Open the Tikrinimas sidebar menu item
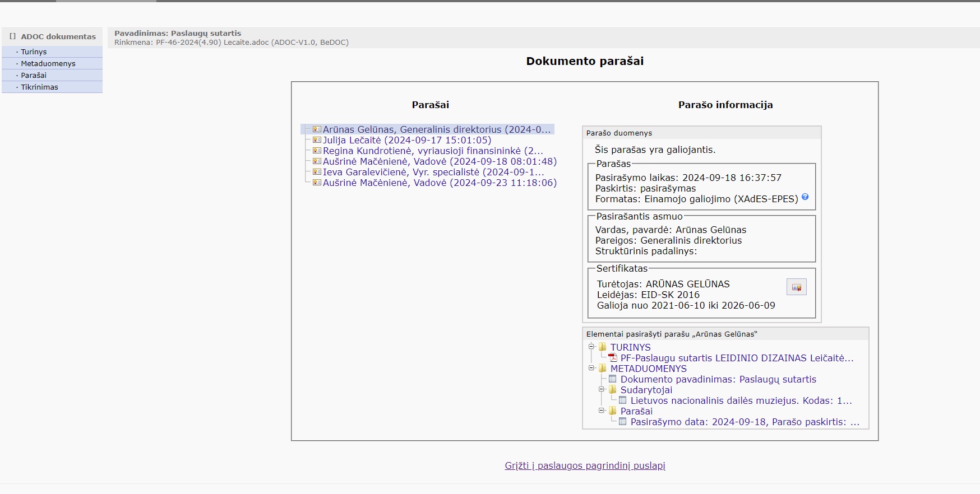The image size is (980, 494). click(39, 87)
